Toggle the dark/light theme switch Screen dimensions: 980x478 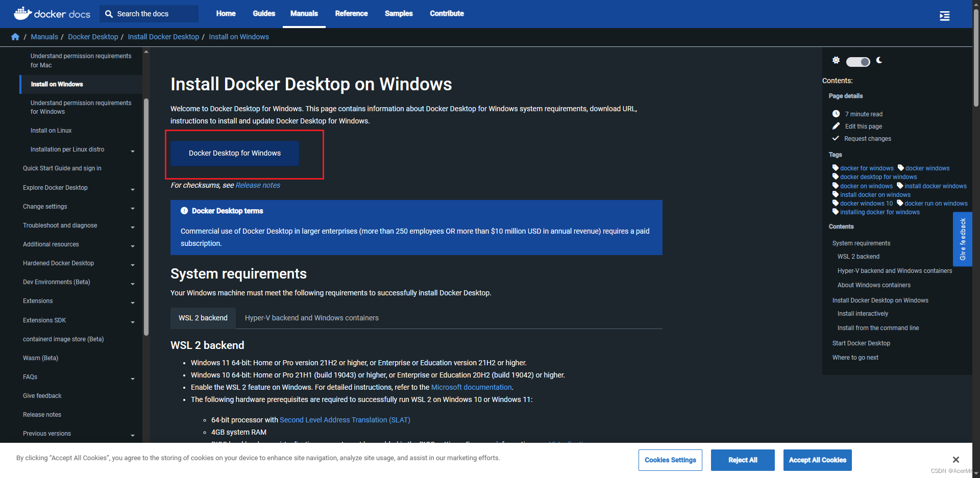coord(858,62)
